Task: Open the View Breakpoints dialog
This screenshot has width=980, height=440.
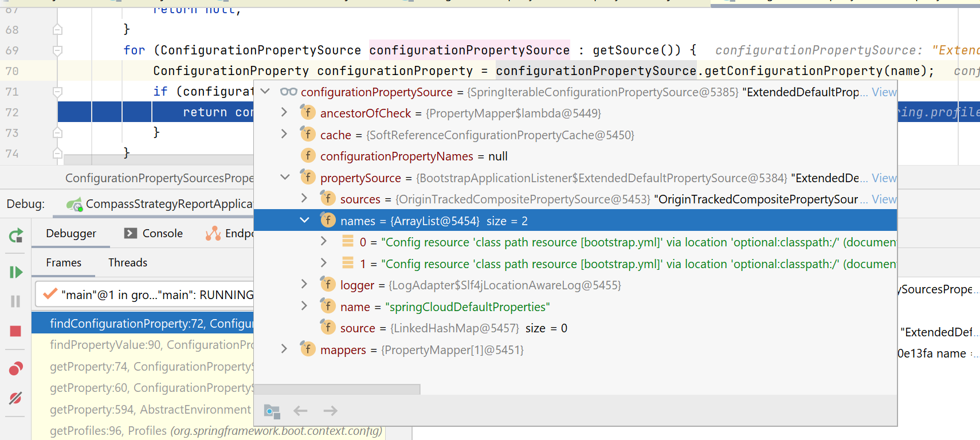Action: point(15,368)
